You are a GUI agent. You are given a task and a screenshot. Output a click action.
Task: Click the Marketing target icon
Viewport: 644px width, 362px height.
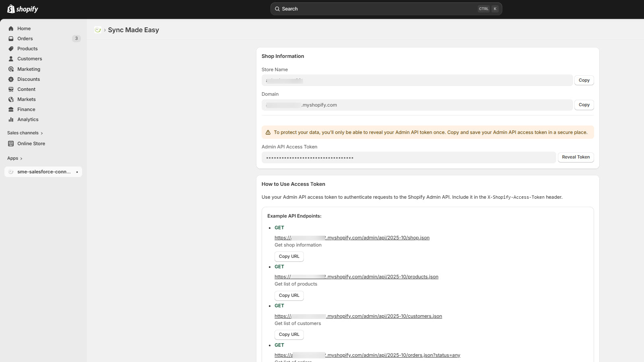point(11,69)
